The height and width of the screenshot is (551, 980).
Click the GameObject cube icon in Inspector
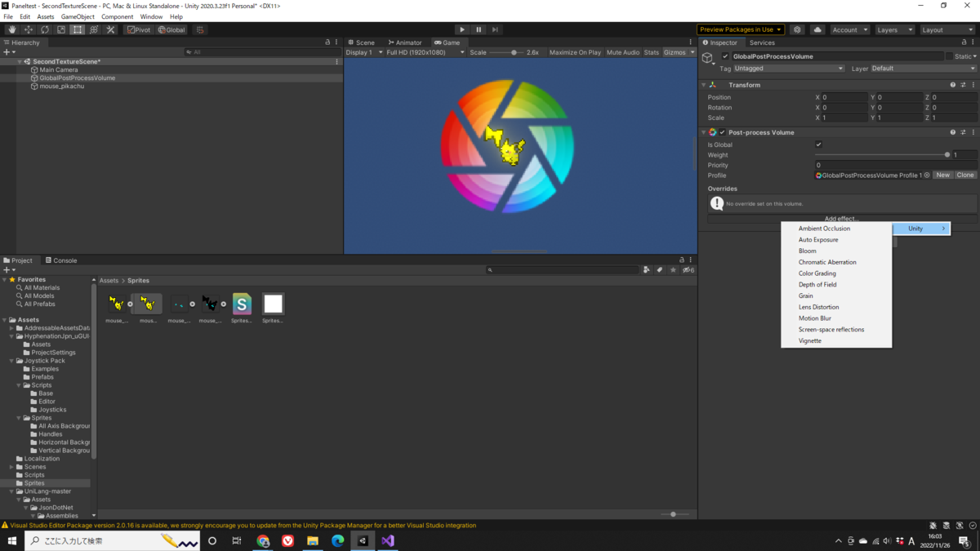click(x=708, y=57)
